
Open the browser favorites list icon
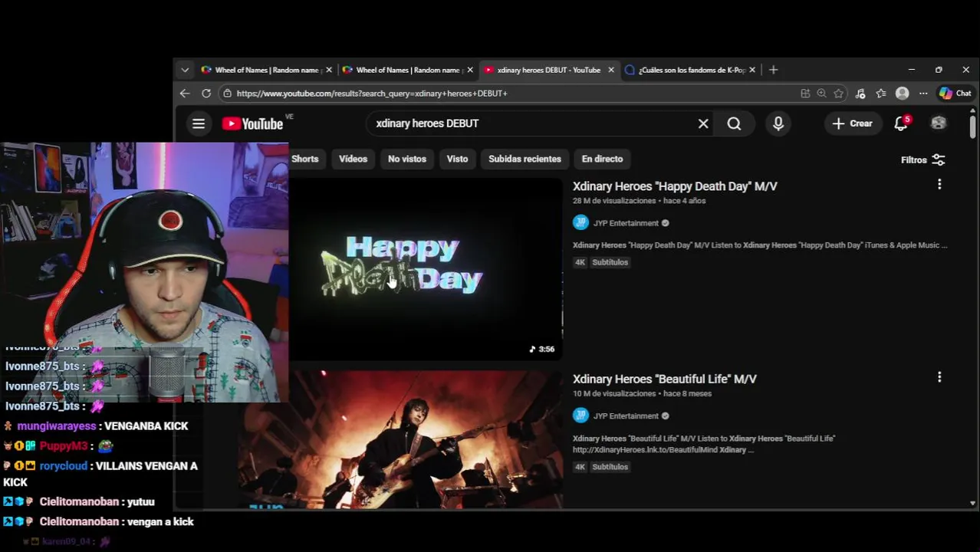click(x=881, y=94)
